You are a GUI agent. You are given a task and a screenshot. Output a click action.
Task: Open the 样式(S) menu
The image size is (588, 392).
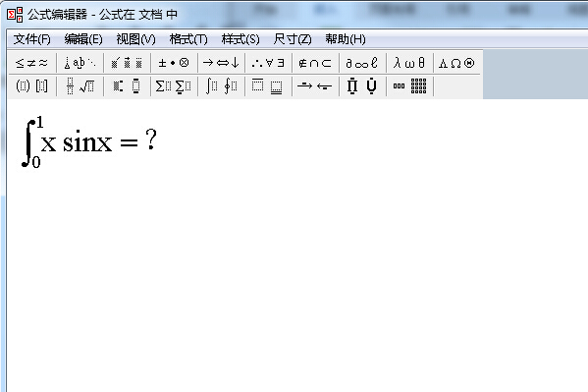point(241,39)
